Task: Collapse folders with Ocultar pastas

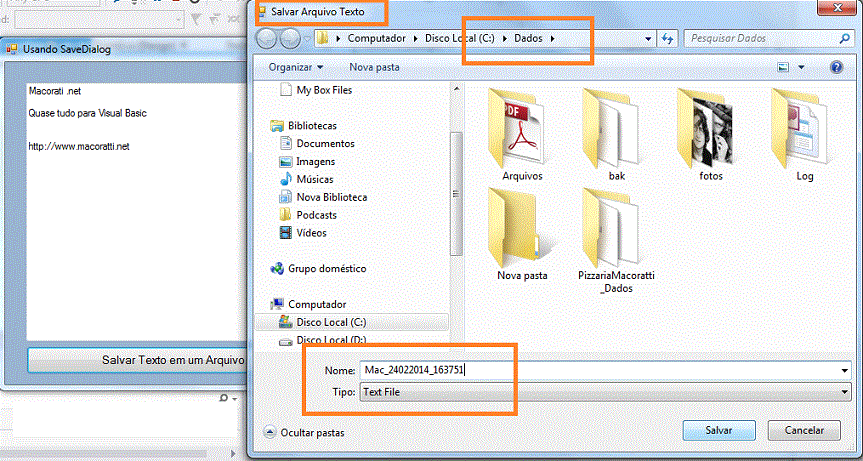Action: coord(304,433)
